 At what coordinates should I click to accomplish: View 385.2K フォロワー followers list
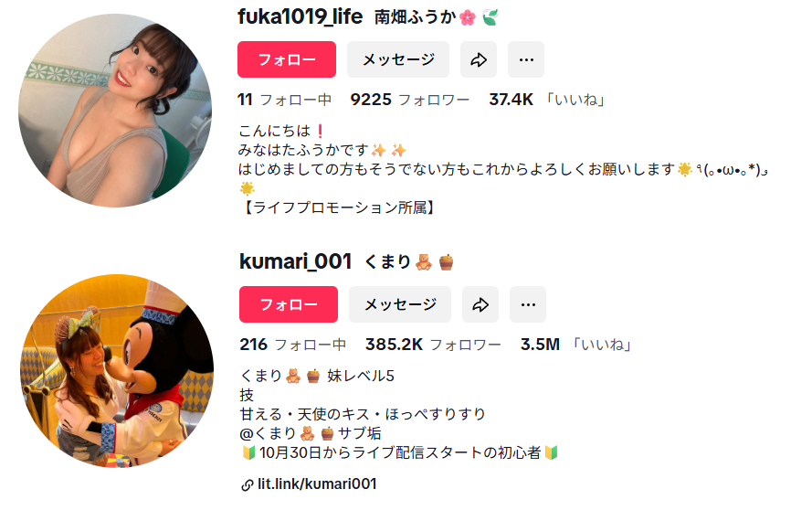(x=433, y=345)
